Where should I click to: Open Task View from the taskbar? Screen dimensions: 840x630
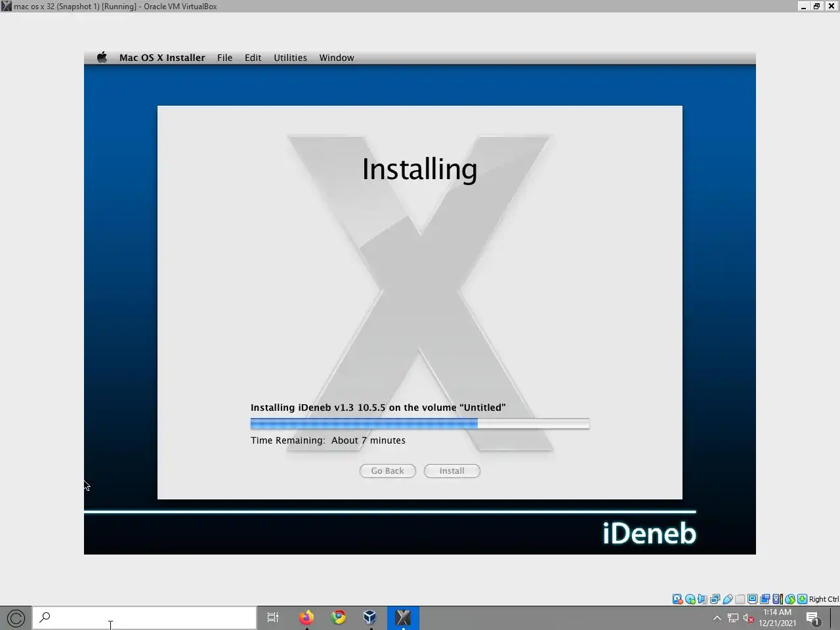click(x=273, y=618)
